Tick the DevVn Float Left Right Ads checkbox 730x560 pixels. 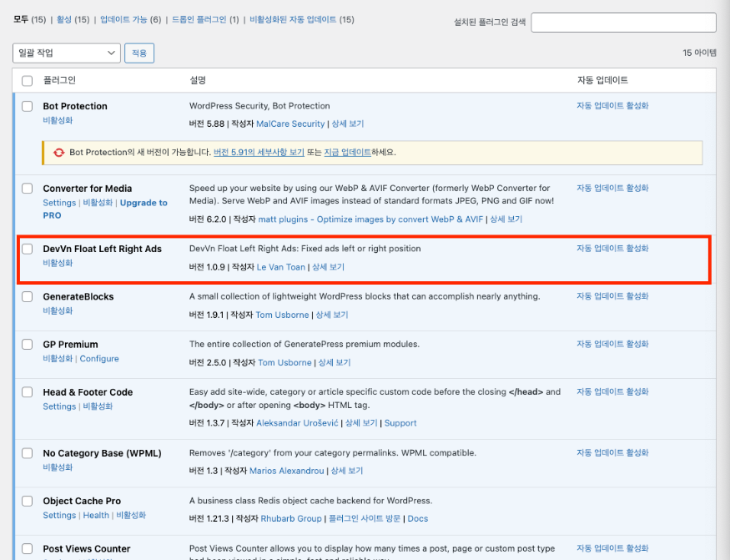coord(28,250)
